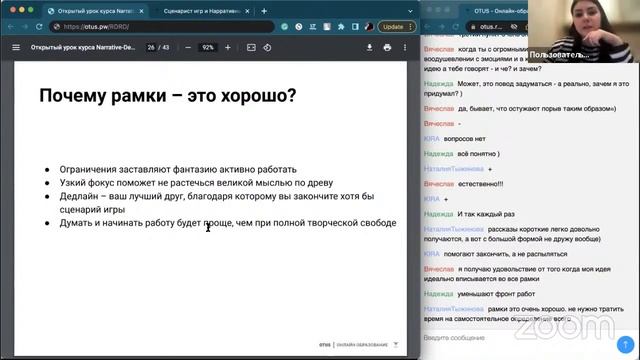Open the browser profile avatar
The image size is (640, 360).
369,27
